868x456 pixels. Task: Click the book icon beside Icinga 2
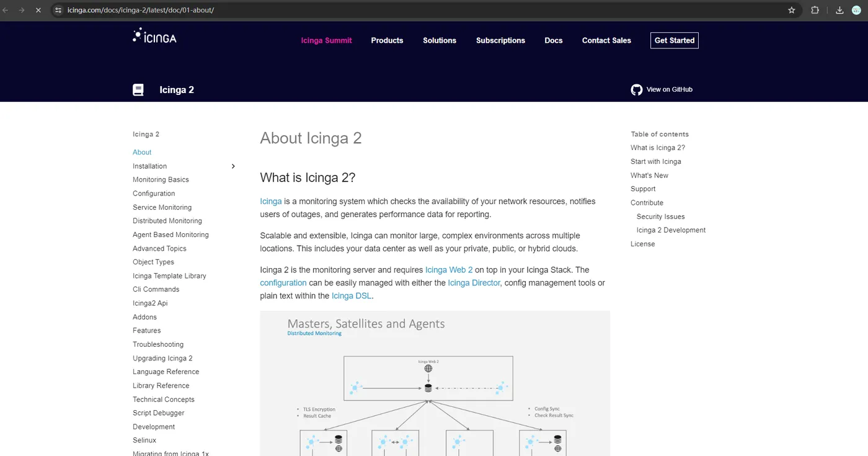pos(138,90)
